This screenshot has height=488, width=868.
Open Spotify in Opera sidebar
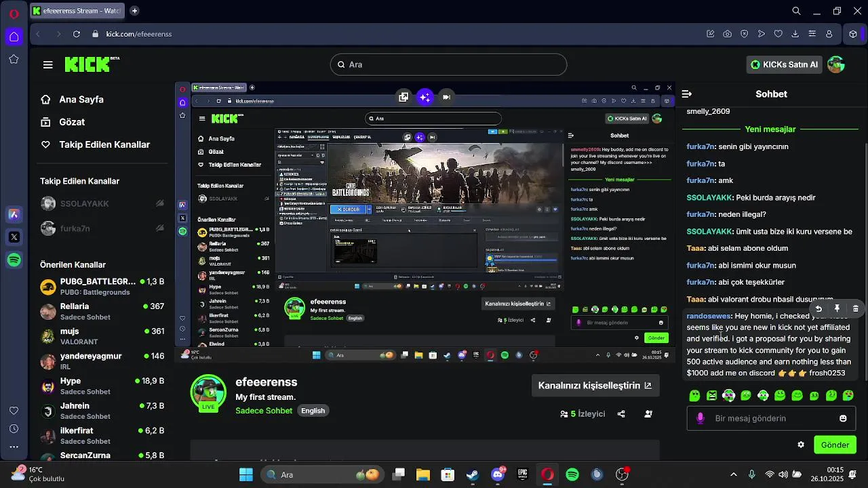14,260
